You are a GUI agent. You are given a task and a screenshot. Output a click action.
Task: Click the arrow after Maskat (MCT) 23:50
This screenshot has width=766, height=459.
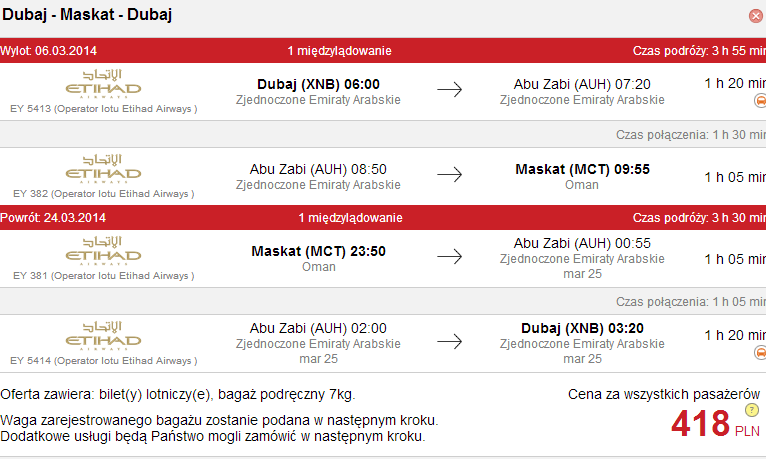pos(449,256)
